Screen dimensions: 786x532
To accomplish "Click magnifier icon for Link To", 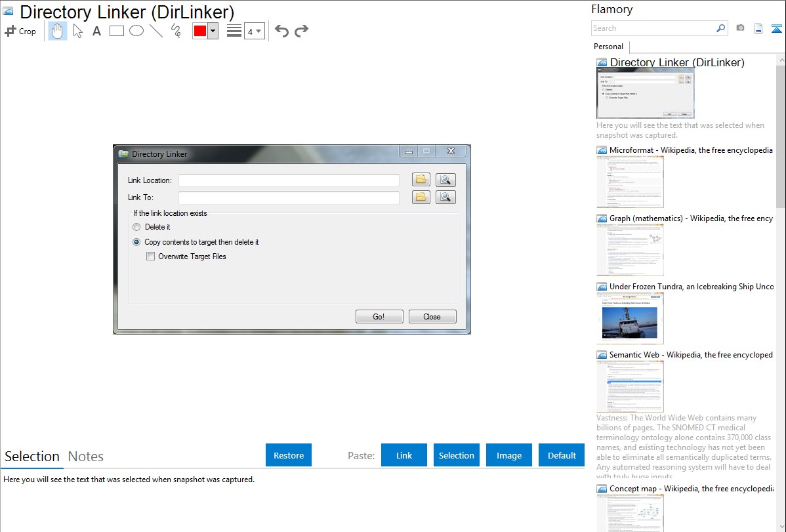I will pyautogui.click(x=445, y=197).
